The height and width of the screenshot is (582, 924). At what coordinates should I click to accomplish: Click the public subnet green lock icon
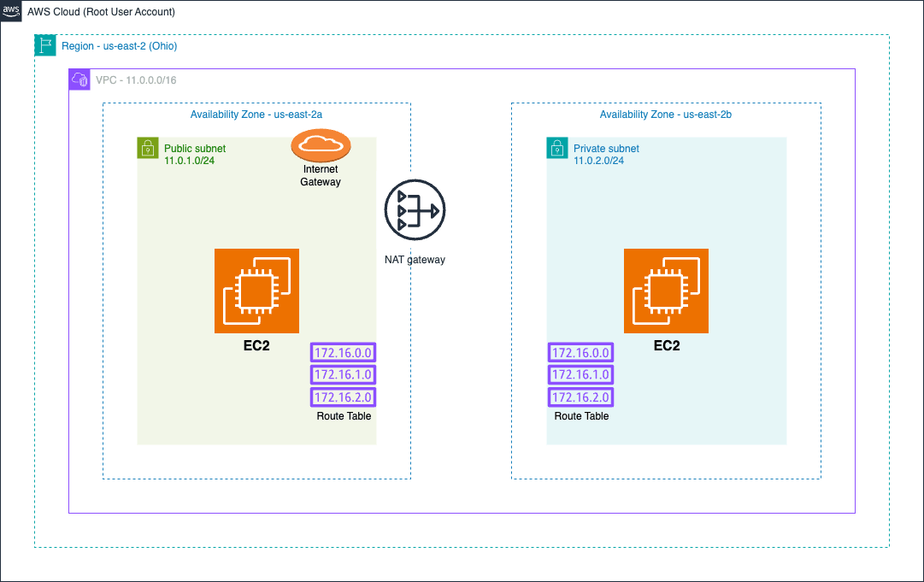[x=148, y=148]
